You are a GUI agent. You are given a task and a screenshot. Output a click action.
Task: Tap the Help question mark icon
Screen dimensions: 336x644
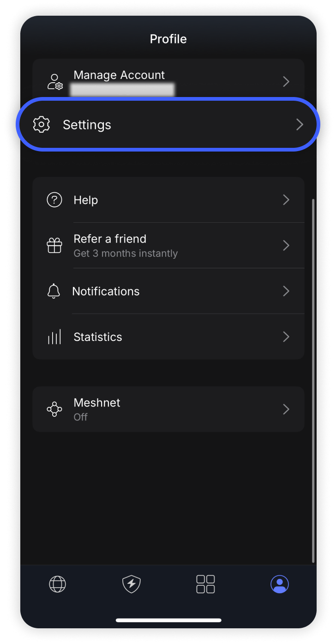point(54,200)
